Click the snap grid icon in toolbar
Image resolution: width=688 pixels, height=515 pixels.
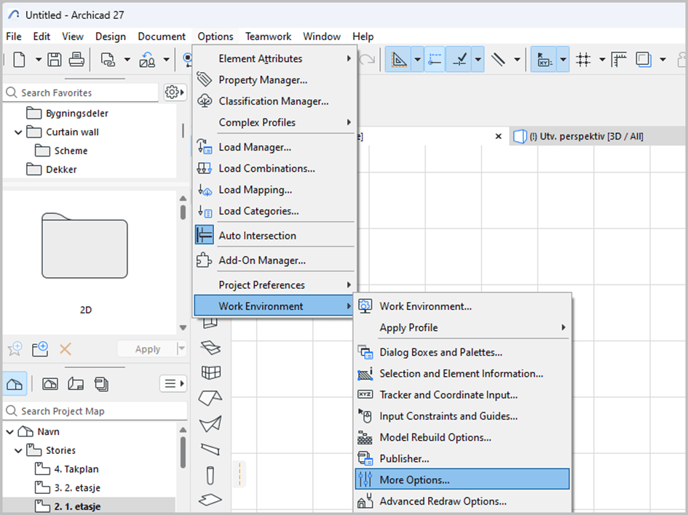point(584,59)
